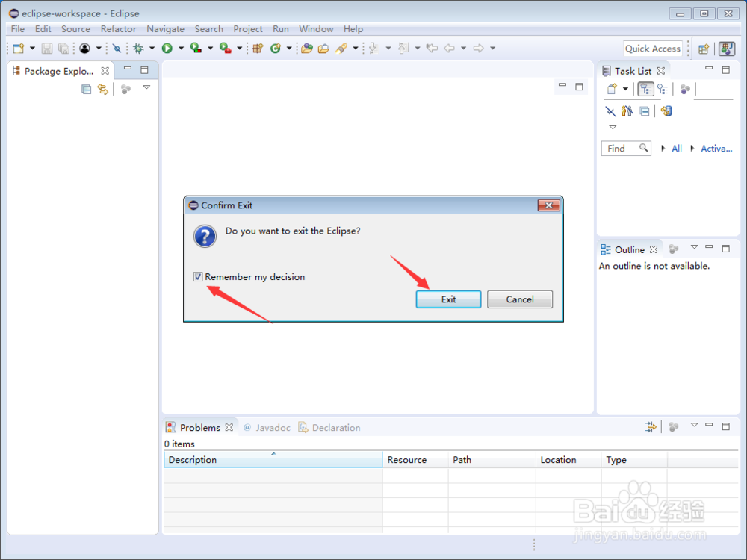
Task: Click Collapse All icon in Task List
Action: tap(645, 111)
